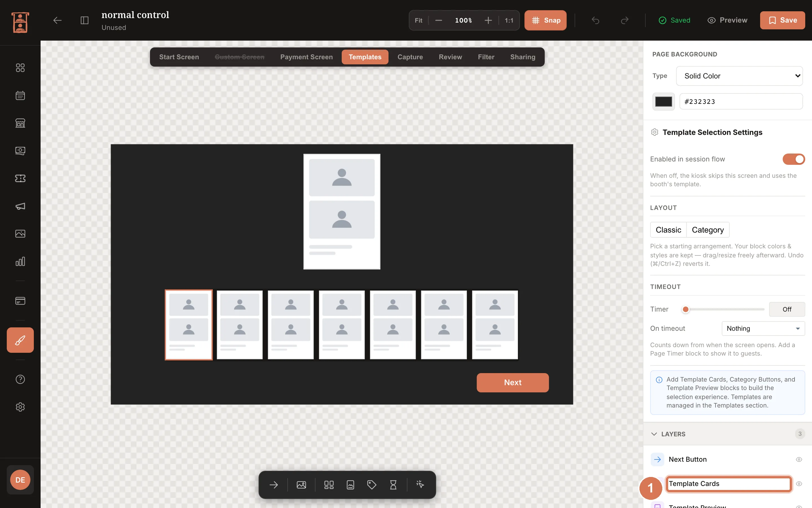Open the settings gear in sidebar
The image size is (812, 508).
pyautogui.click(x=20, y=407)
